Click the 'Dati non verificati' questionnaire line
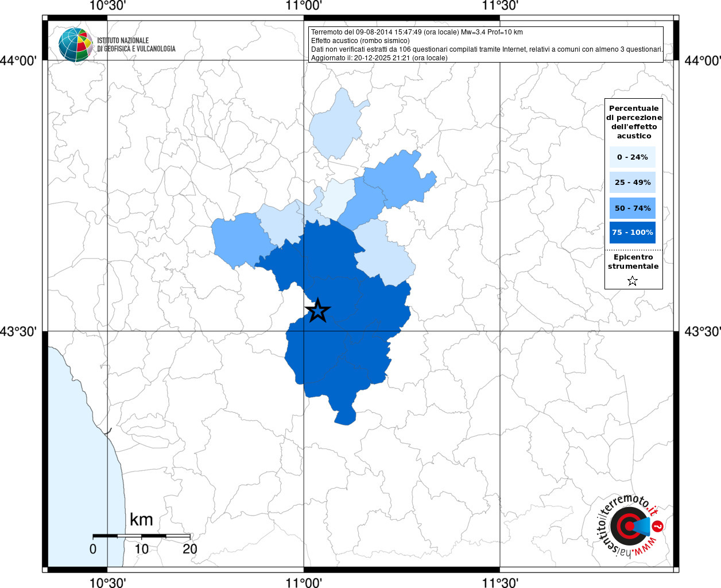 point(487,49)
